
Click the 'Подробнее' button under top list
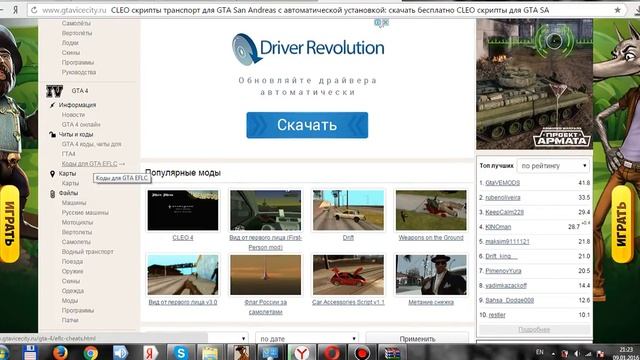(x=534, y=329)
